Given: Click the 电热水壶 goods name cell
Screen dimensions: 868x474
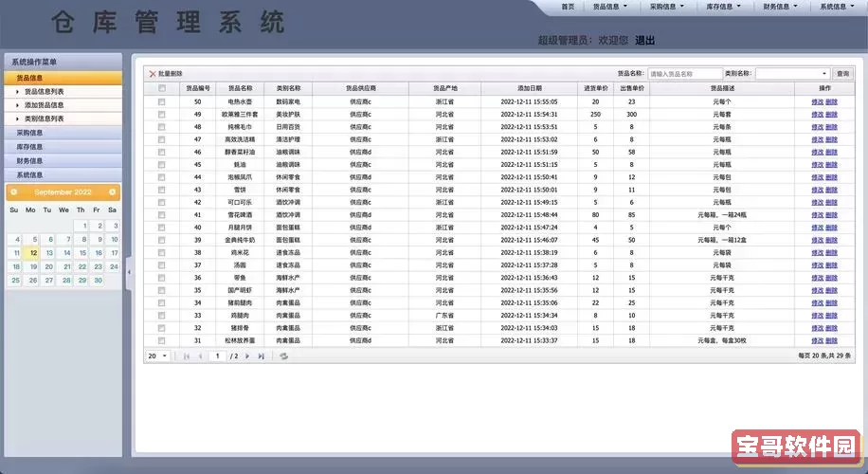Looking at the screenshot, I should pyautogui.click(x=241, y=101).
